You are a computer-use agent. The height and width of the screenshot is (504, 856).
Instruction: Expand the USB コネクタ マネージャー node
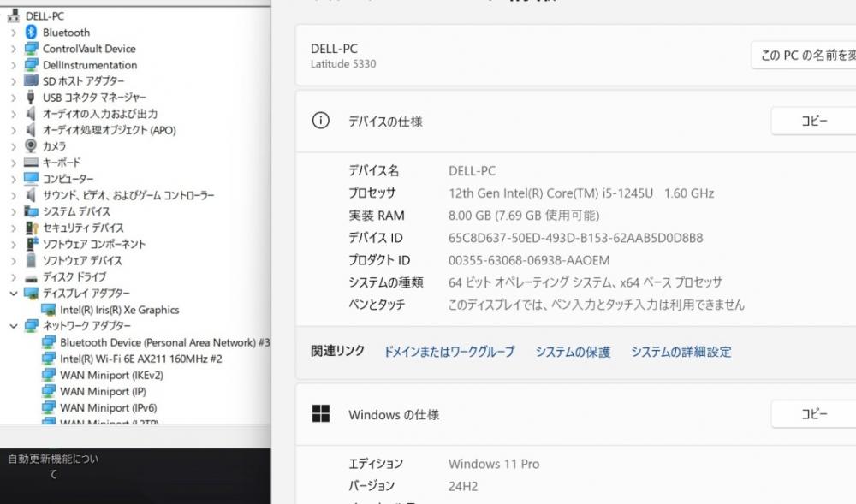(14, 98)
